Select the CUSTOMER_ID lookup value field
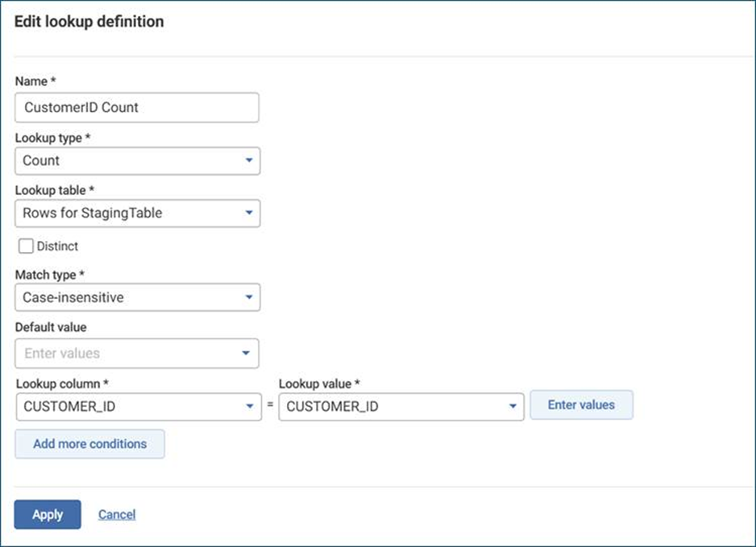The width and height of the screenshot is (756, 547). pos(392,407)
